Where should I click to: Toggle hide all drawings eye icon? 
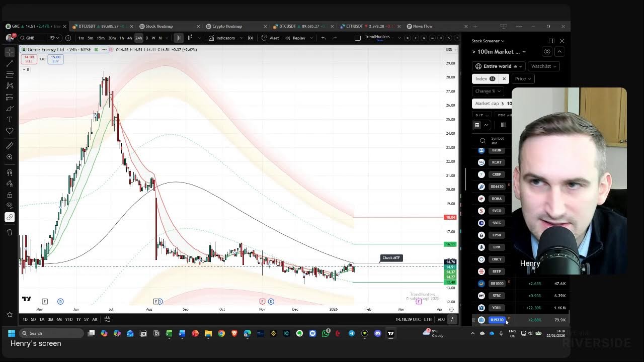[10, 206]
